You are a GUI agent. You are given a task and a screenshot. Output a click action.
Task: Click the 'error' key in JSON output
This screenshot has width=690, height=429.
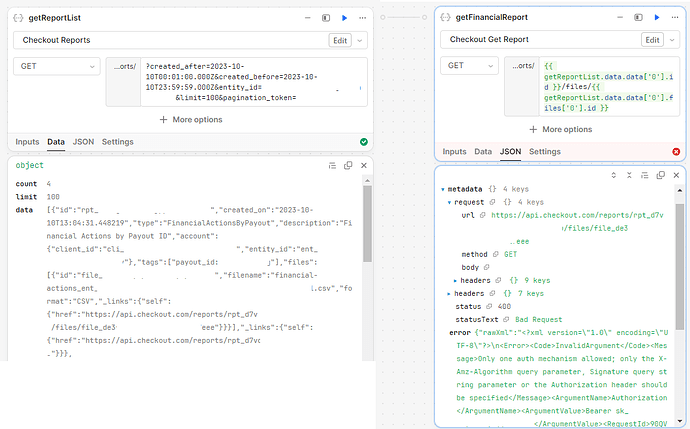point(460,333)
